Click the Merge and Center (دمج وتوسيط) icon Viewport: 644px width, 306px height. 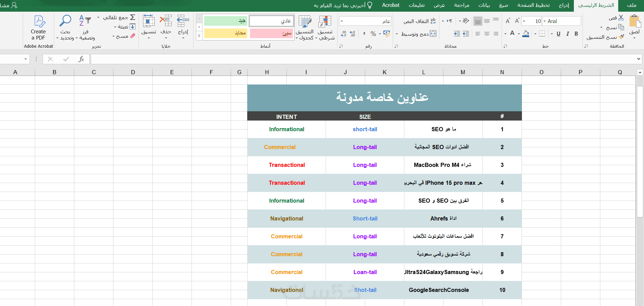(x=433, y=34)
